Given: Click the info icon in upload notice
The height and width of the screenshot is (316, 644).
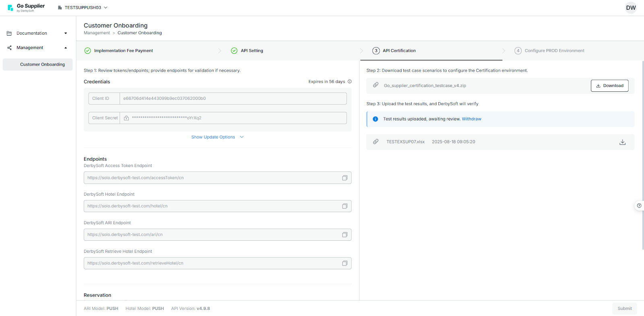Looking at the screenshot, I should coord(375,119).
